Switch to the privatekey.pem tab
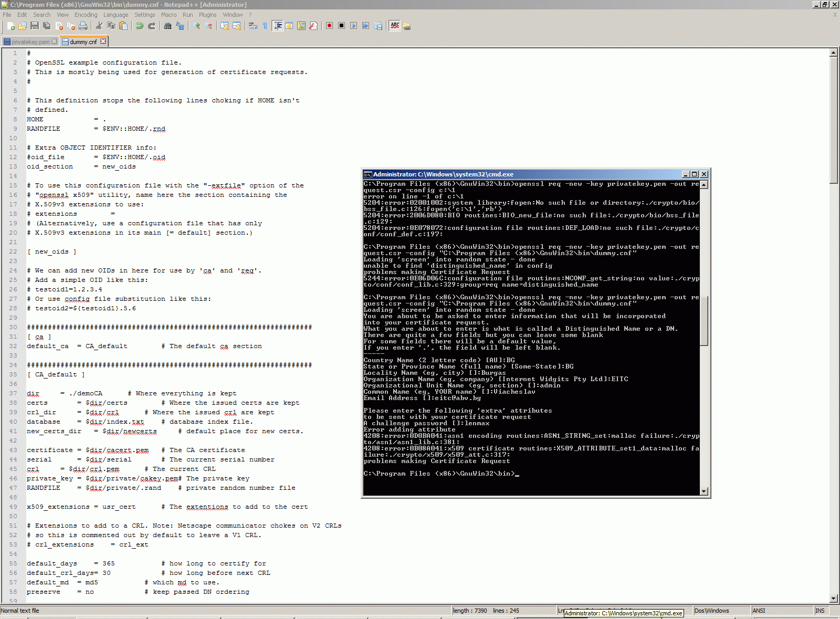Image resolution: width=840 pixels, height=619 pixels. click(30, 41)
